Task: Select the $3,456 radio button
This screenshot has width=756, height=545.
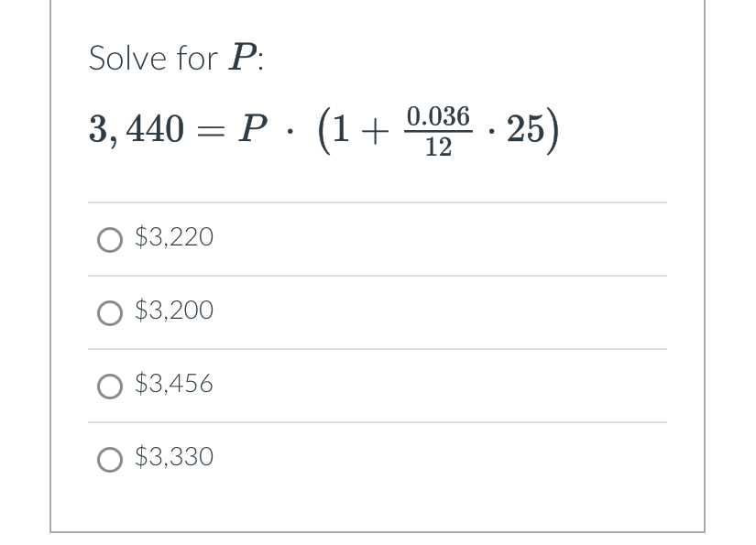Action: coord(110,386)
